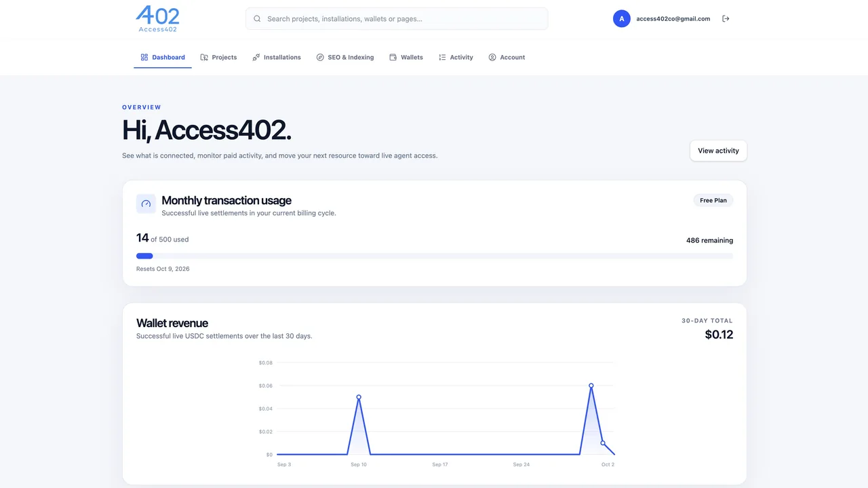Click the sign-out arrow icon
The height and width of the screenshot is (488, 868).
(726, 19)
